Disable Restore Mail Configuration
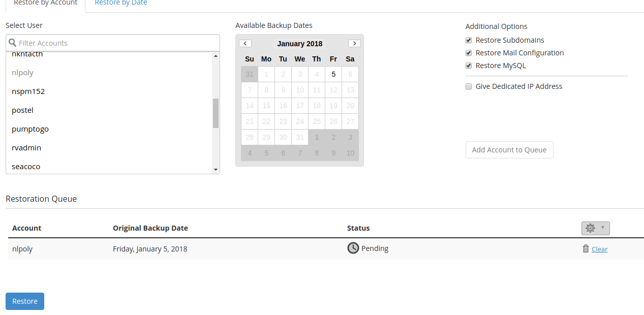This screenshot has width=644, height=315. (x=468, y=52)
